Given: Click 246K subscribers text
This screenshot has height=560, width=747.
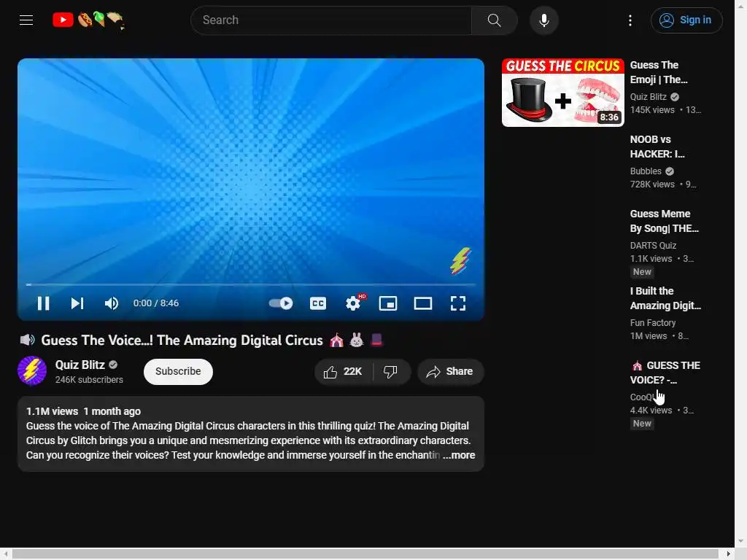Looking at the screenshot, I should coord(89,379).
